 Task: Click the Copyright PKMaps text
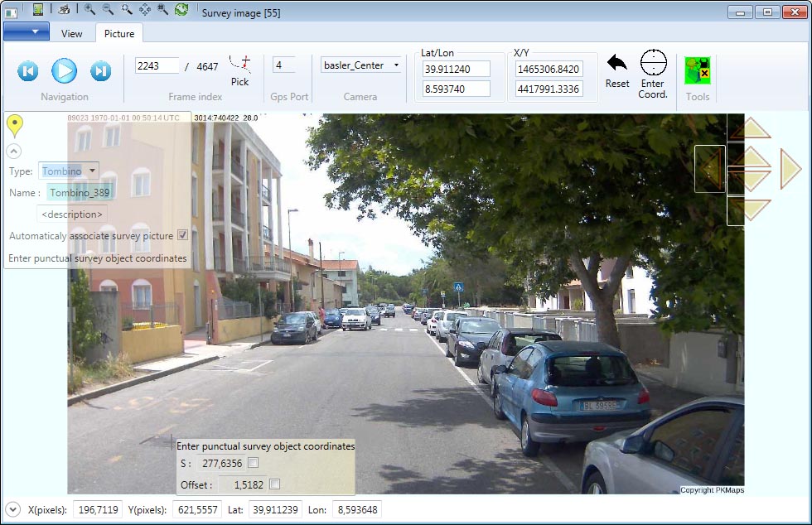[x=712, y=489]
